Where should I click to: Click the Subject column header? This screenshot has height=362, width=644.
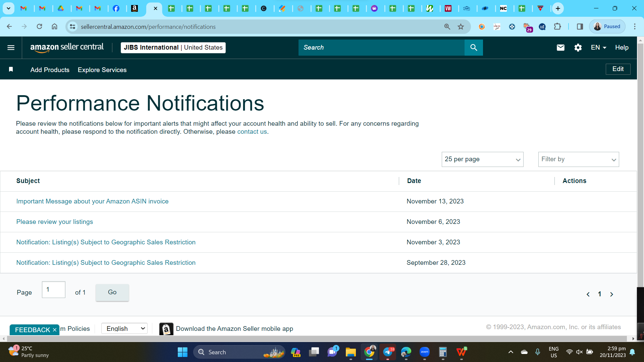28,181
